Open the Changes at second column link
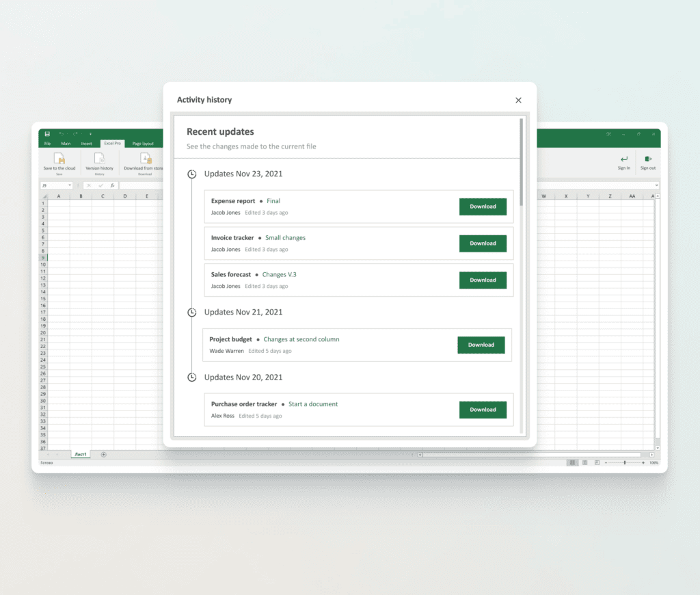Image resolution: width=700 pixels, height=595 pixels. (301, 339)
